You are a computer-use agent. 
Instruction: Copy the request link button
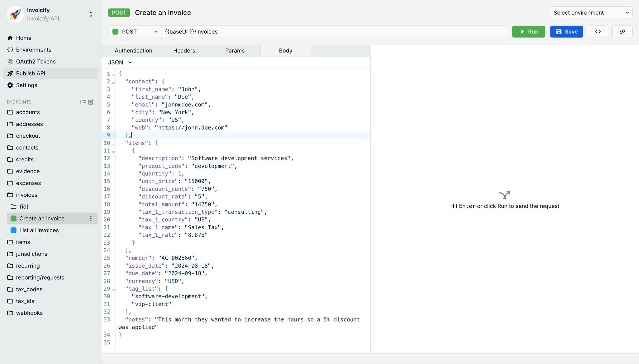[622, 32]
